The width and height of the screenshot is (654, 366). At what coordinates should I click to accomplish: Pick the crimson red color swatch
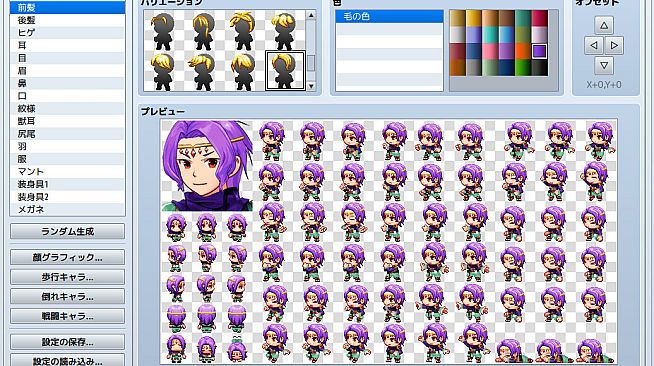pyautogui.click(x=540, y=18)
